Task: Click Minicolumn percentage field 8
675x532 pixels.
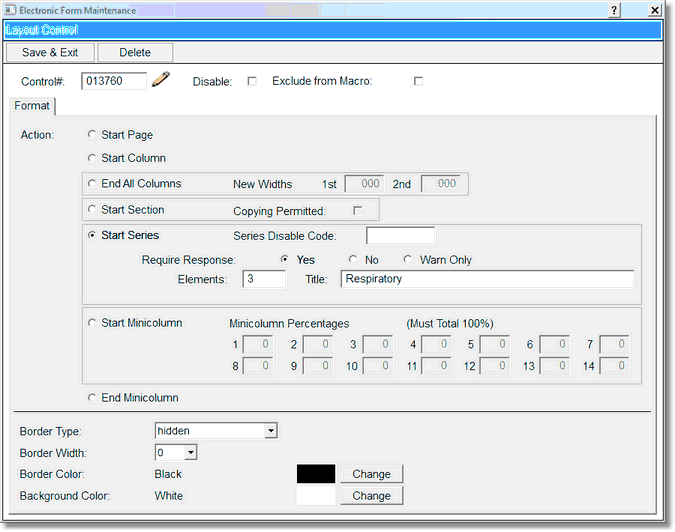Action: tap(258, 366)
